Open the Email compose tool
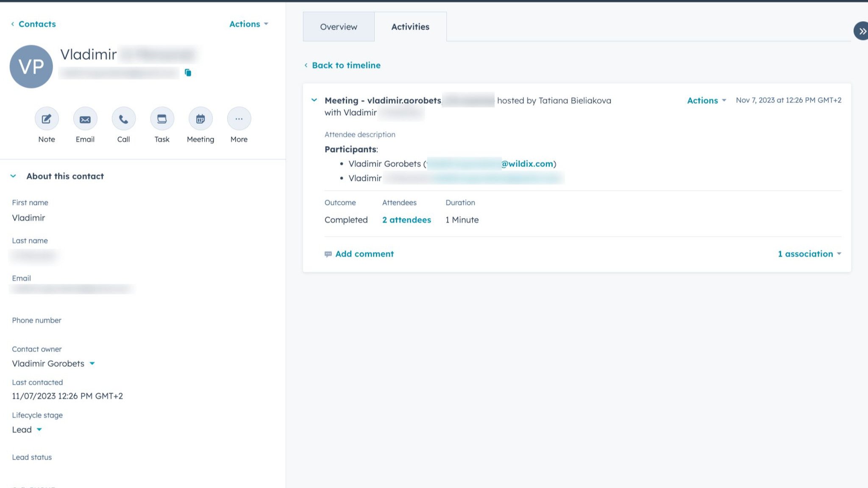Image resolution: width=868 pixels, height=488 pixels. [85, 119]
